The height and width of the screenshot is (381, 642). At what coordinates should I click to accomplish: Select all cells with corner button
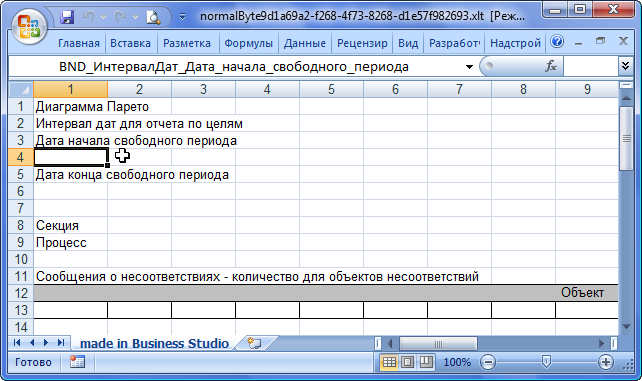coord(21,89)
